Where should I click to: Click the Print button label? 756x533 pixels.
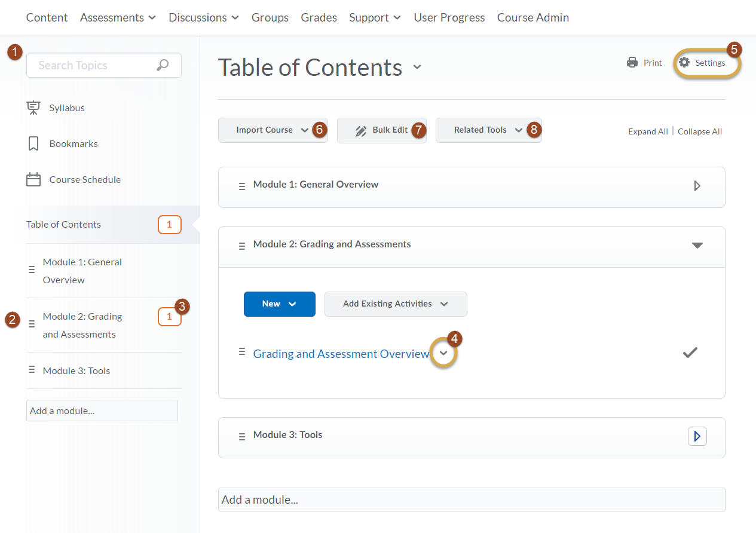(653, 63)
